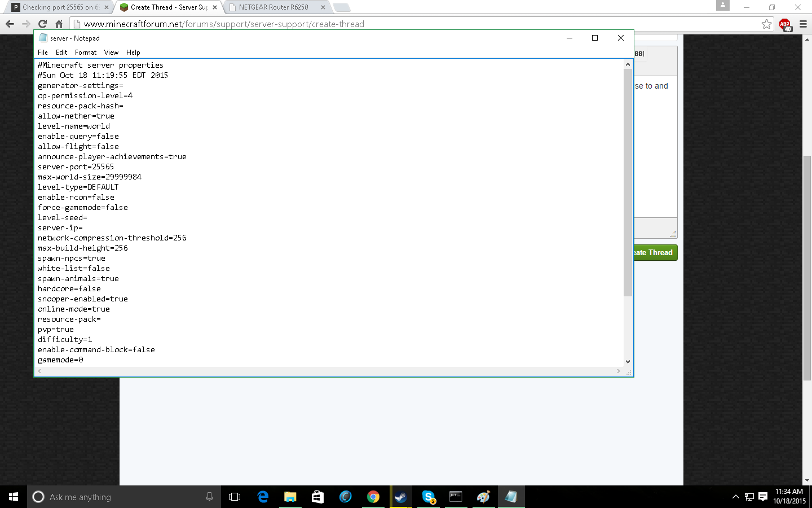Click the Chrome user profile icon

pos(723,5)
